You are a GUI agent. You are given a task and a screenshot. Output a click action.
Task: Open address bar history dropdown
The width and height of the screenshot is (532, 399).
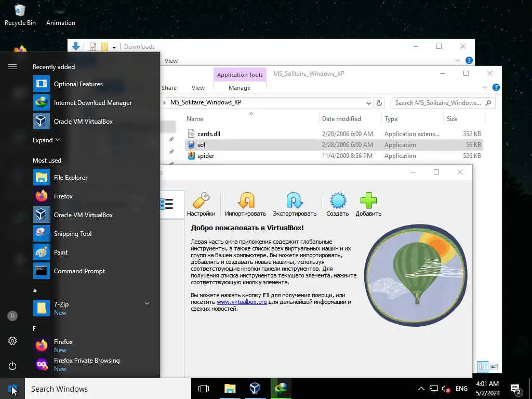pos(368,103)
